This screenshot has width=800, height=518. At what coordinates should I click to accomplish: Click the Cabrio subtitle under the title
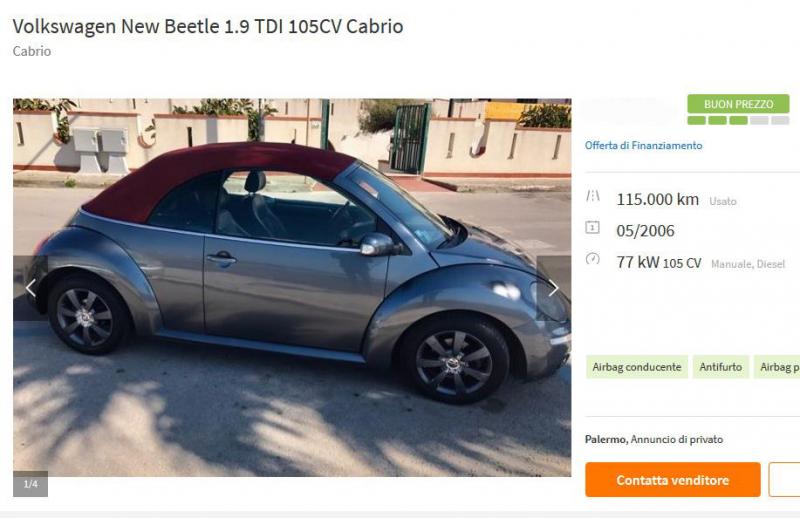click(x=32, y=51)
